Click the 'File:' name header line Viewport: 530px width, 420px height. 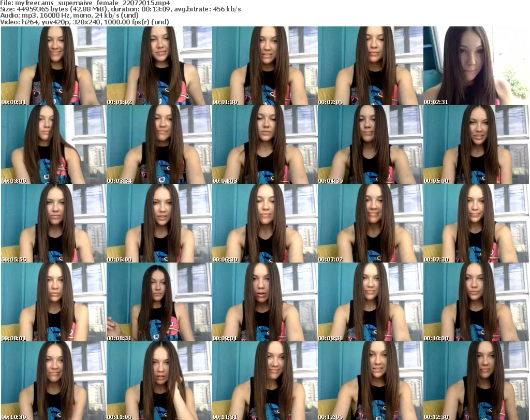click(x=85, y=3)
